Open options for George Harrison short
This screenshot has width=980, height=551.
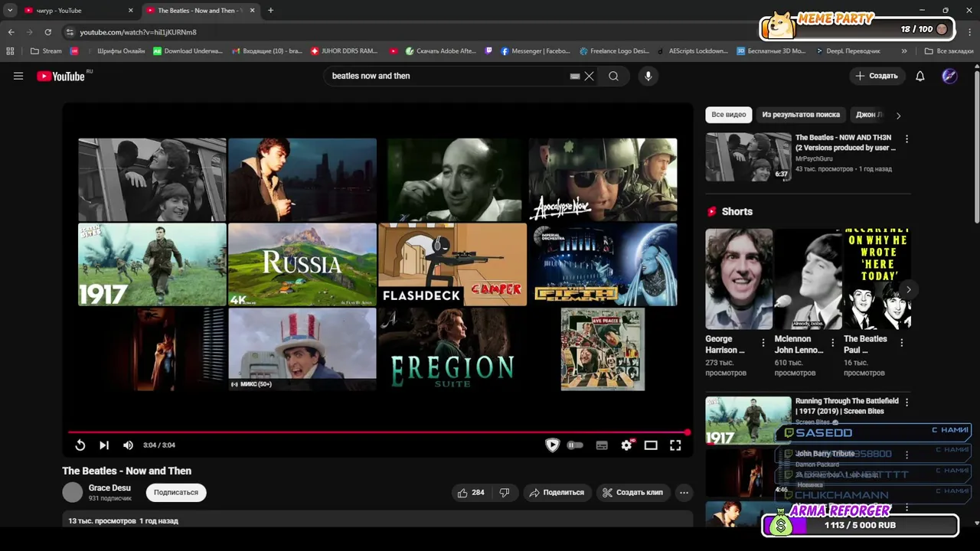coord(763,343)
